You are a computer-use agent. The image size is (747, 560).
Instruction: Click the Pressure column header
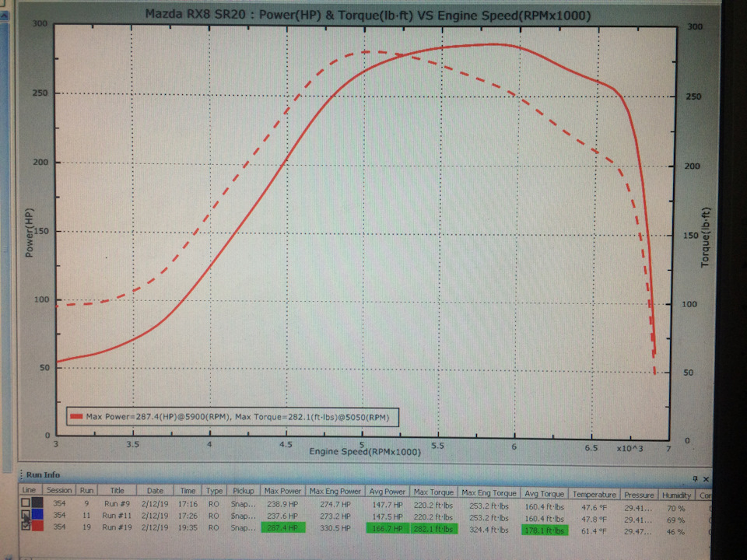click(x=639, y=495)
